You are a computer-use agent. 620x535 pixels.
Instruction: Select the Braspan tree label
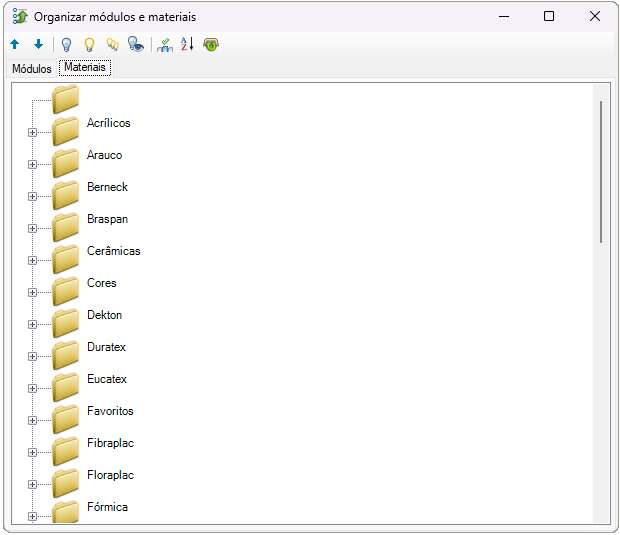tap(108, 219)
